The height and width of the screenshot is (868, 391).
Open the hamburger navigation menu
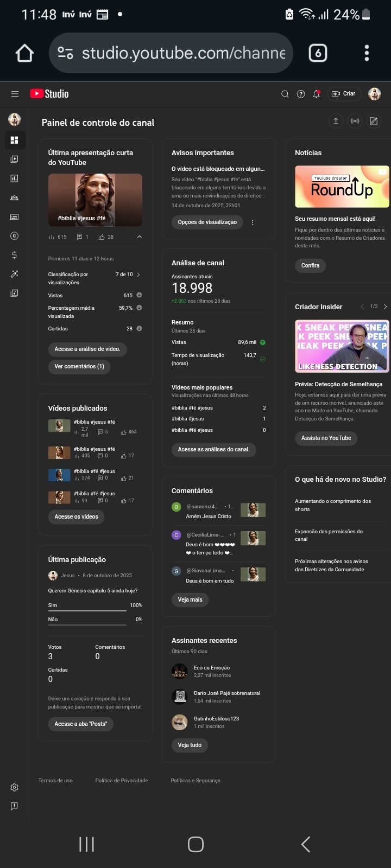[x=15, y=94]
